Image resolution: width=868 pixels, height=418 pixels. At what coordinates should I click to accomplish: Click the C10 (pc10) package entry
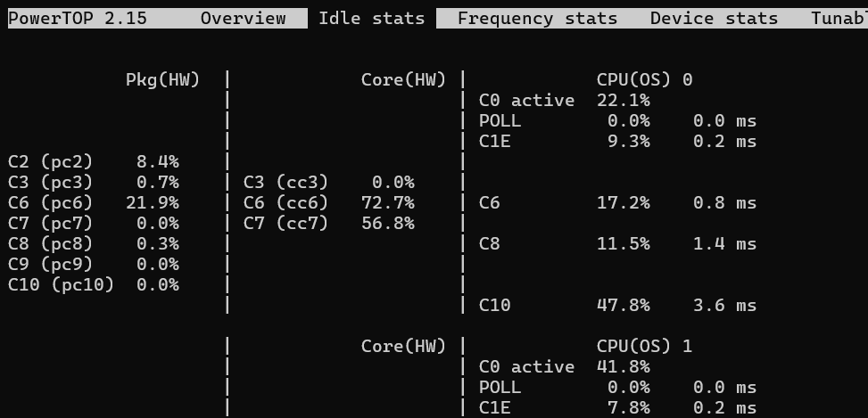(94, 284)
